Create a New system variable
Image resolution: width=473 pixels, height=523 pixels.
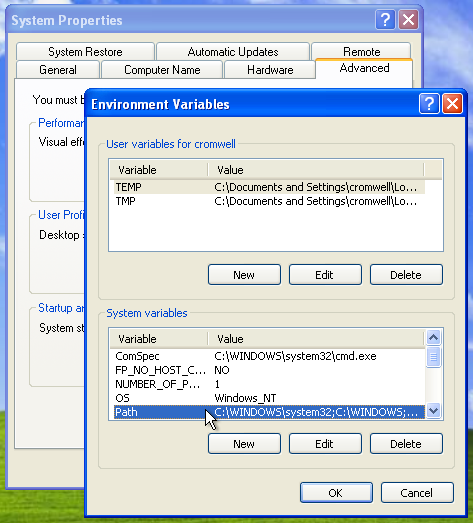(244, 444)
